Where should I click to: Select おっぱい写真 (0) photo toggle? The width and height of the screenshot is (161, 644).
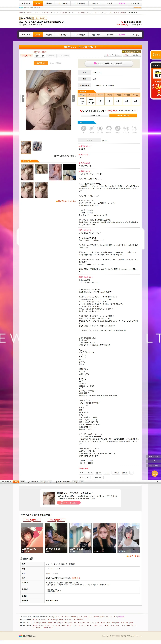coord(56,63)
